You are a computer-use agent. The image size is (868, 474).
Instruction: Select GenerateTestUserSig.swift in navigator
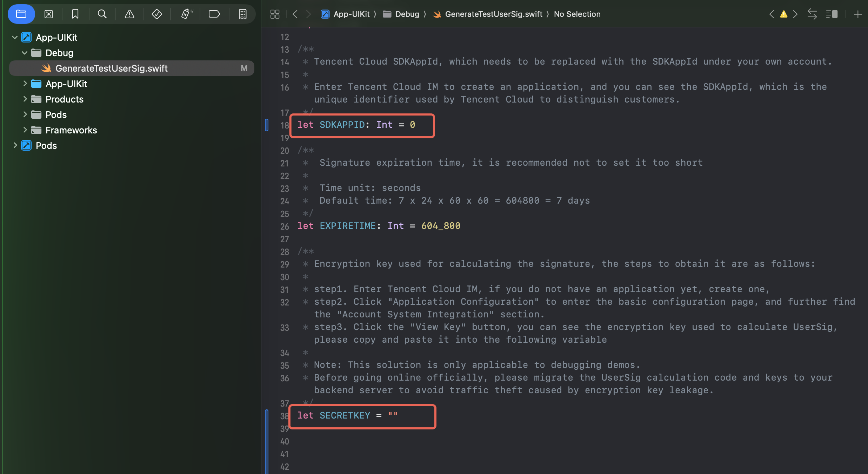[x=111, y=68]
